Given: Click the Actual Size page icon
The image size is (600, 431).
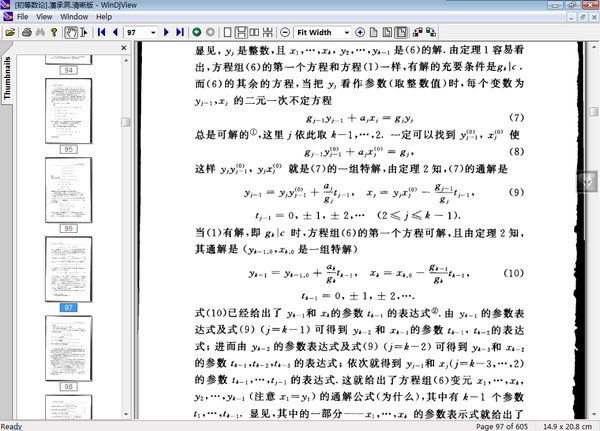Looking at the screenshot, I should point(373,33).
